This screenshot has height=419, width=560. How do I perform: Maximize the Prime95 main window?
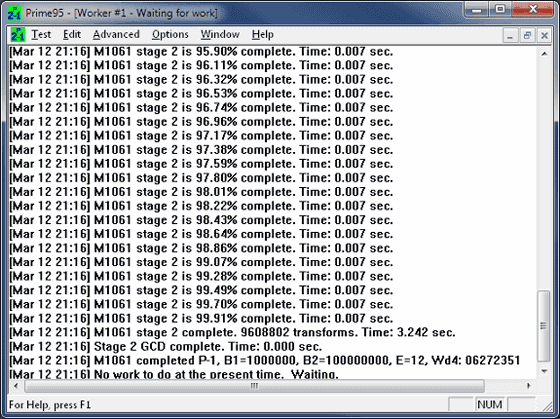pos(500,10)
